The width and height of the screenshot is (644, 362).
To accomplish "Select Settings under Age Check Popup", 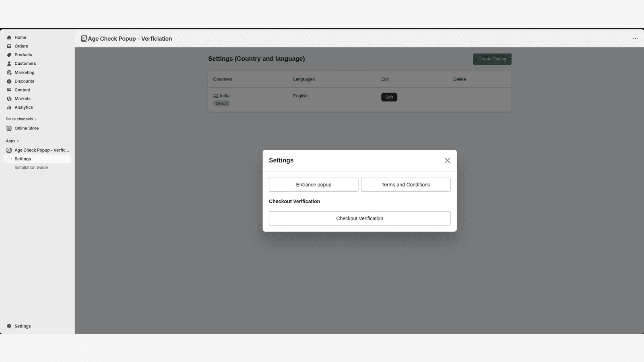I will click(x=23, y=158).
